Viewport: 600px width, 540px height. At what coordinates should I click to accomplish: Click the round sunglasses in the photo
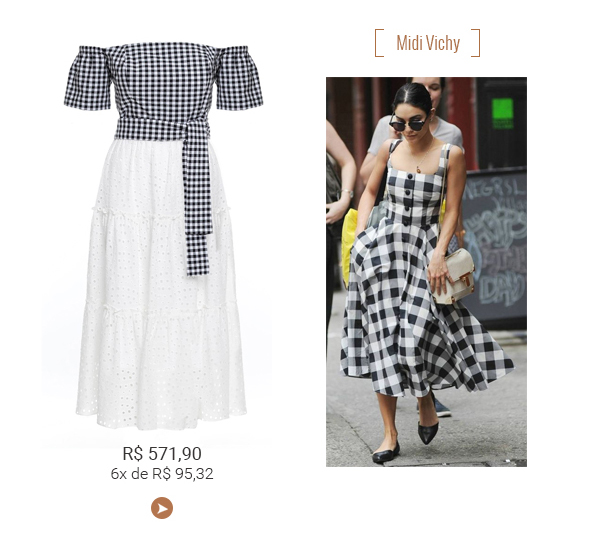tap(408, 124)
